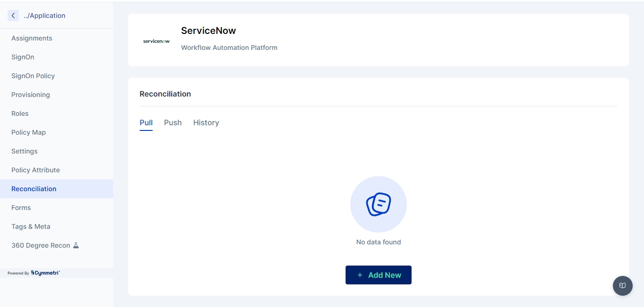Click the back chevron beside ../Application

pos(13,16)
